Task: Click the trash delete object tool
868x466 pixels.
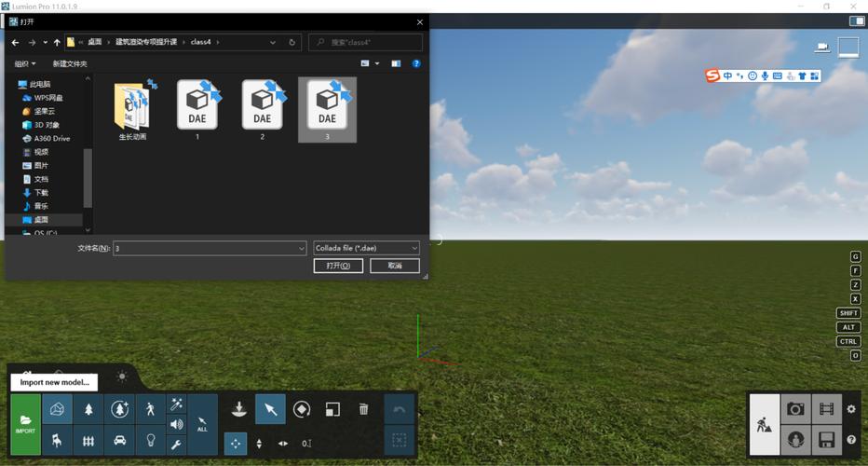Action: (364, 409)
